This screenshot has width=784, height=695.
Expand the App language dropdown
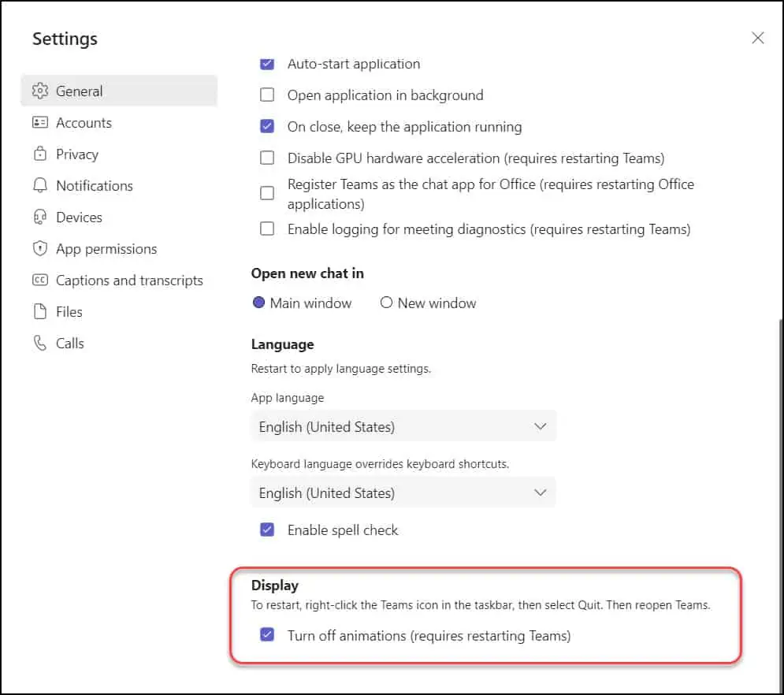(403, 426)
